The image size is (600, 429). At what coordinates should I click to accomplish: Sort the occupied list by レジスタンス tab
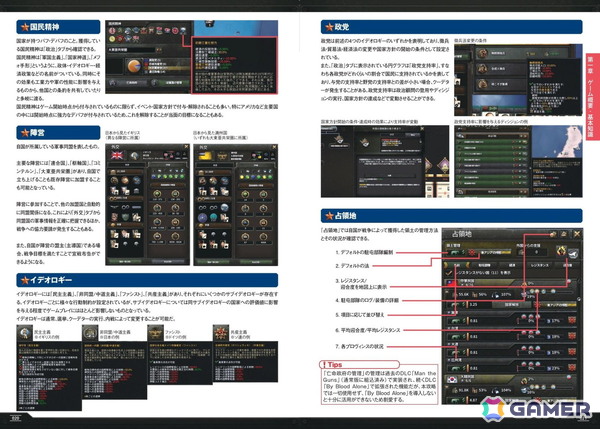[540, 265]
